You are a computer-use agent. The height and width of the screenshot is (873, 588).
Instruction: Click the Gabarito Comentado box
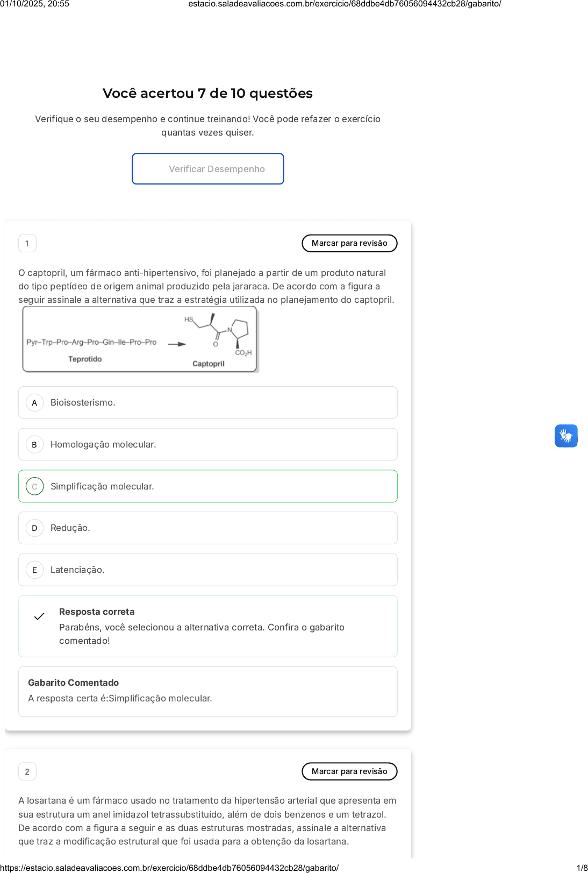point(207,691)
